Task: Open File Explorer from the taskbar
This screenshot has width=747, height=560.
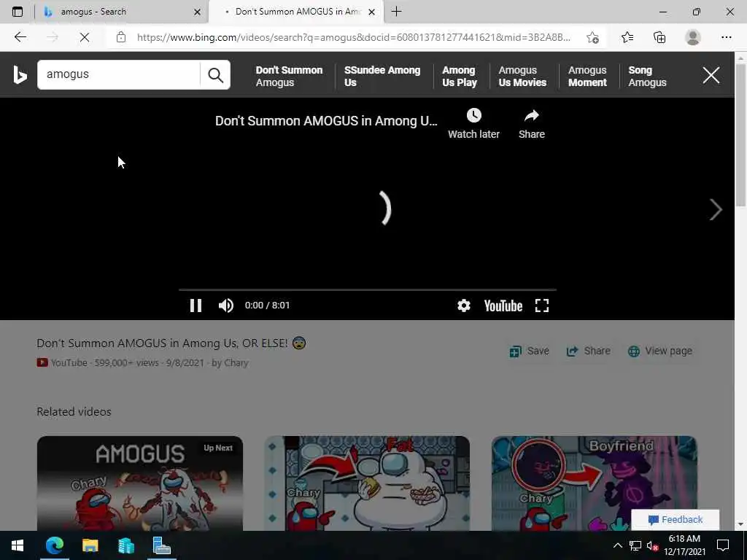Action: (x=90, y=545)
